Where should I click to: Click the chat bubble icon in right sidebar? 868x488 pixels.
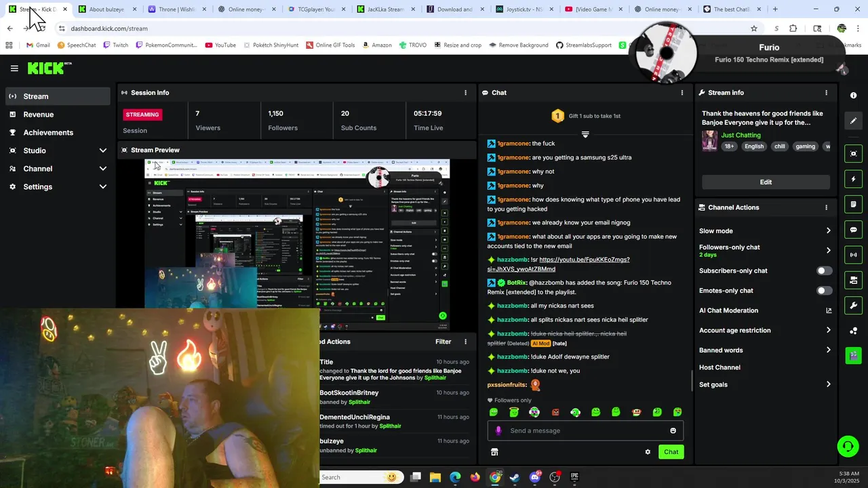854,230
